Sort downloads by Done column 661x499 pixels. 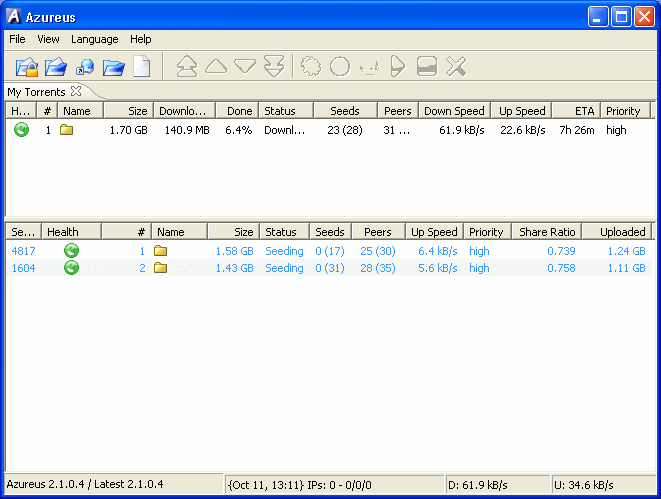coord(237,111)
